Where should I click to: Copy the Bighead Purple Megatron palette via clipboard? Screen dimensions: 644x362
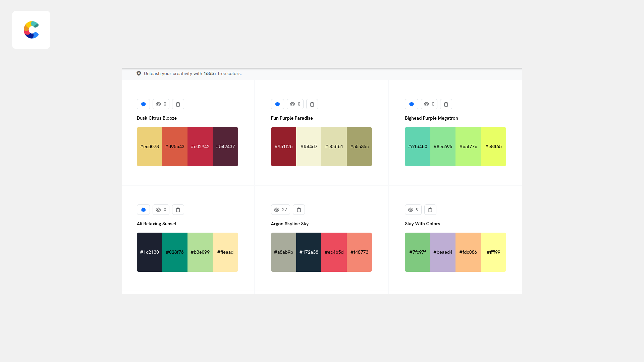446,104
